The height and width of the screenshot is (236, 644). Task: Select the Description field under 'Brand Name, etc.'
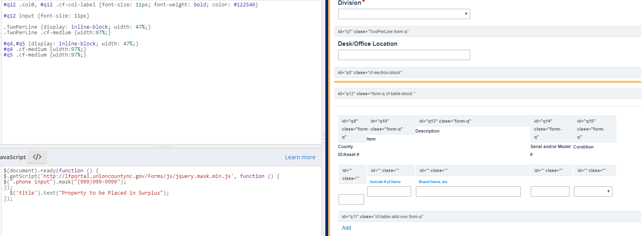click(x=468, y=191)
